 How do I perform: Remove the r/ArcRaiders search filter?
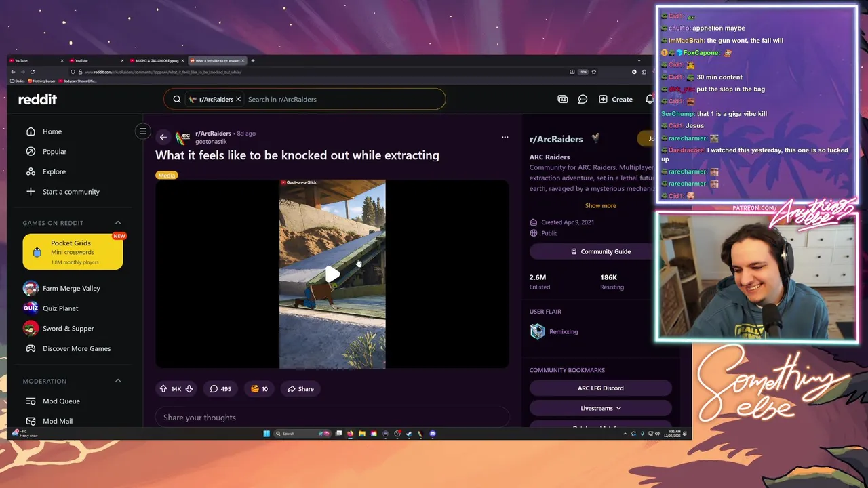point(238,99)
